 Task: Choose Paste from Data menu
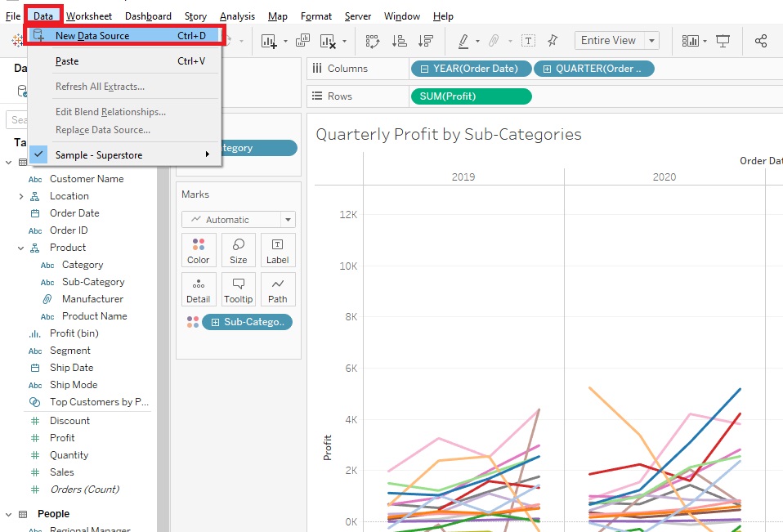click(125, 61)
